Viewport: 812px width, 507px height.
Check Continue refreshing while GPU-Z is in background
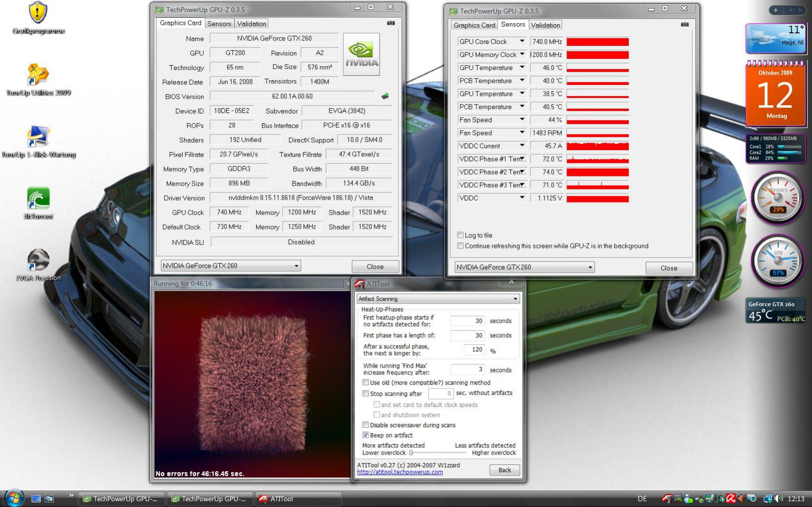coord(460,246)
